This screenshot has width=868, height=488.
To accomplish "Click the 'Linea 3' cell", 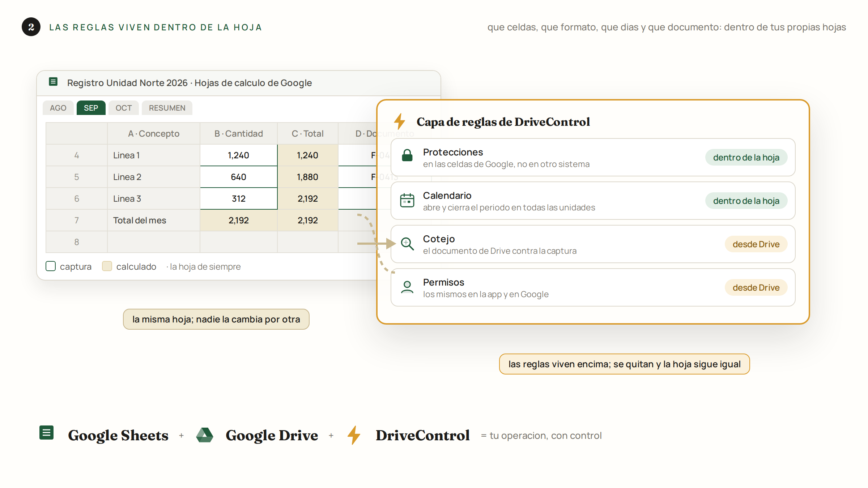I will [x=154, y=198].
